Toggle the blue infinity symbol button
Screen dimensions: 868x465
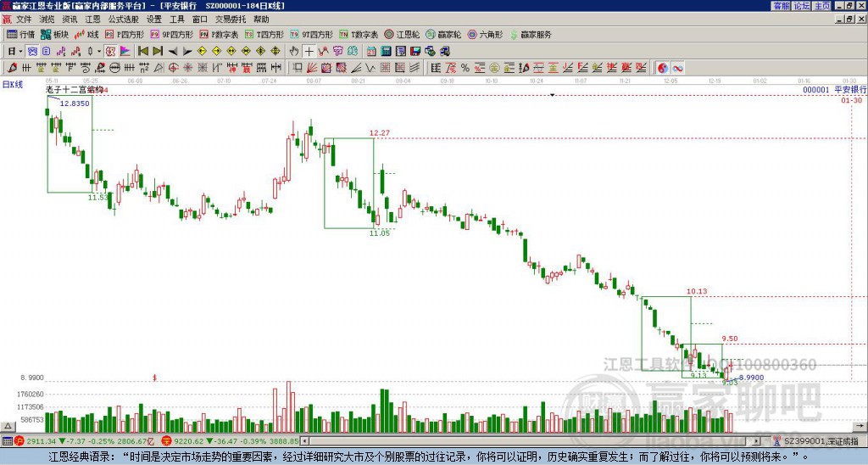(677, 68)
